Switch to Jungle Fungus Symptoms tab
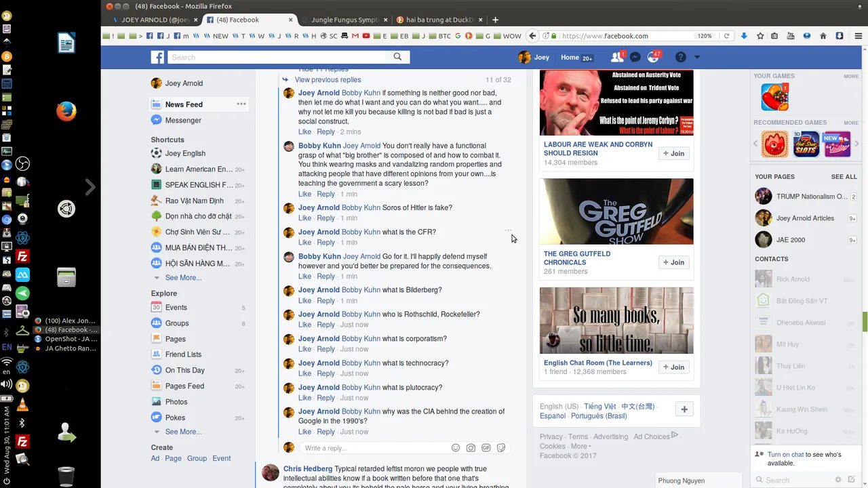The height and width of the screenshot is (488, 868). [x=344, y=20]
